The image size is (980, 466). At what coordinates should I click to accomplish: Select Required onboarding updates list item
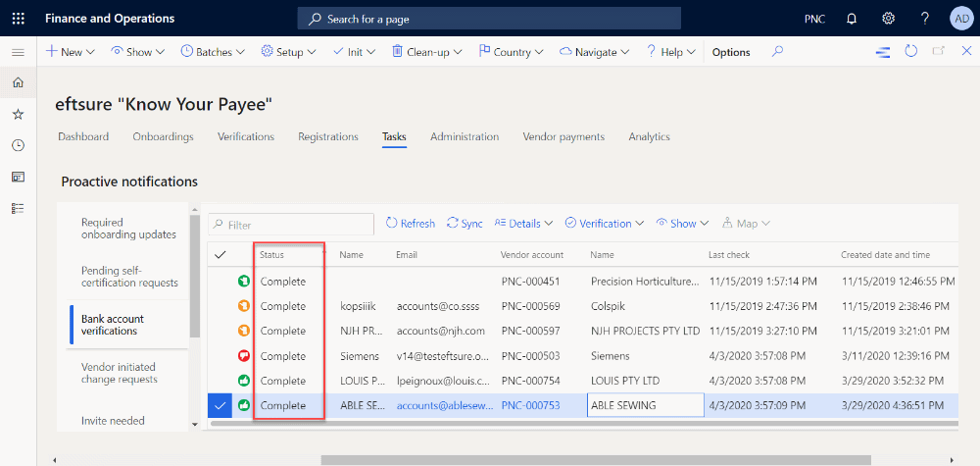[129, 229]
